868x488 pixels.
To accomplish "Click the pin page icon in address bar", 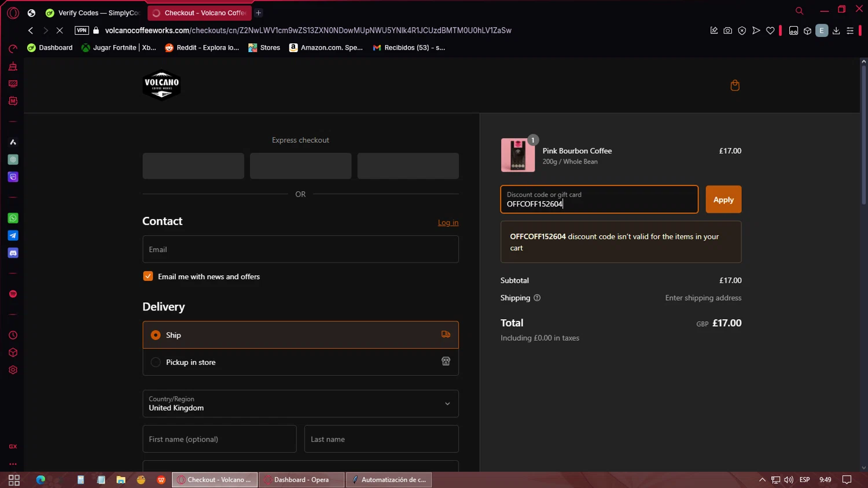I will tap(713, 31).
